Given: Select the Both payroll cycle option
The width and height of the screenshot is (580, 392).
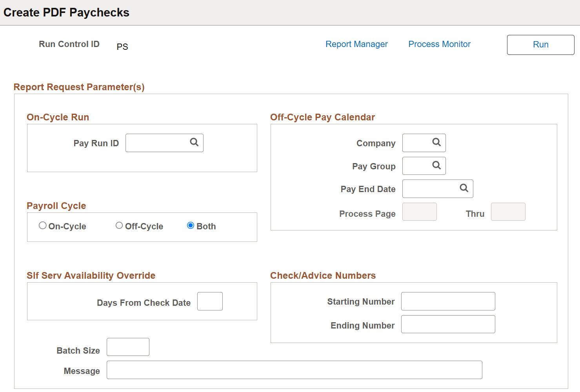Looking at the screenshot, I should coord(191,225).
